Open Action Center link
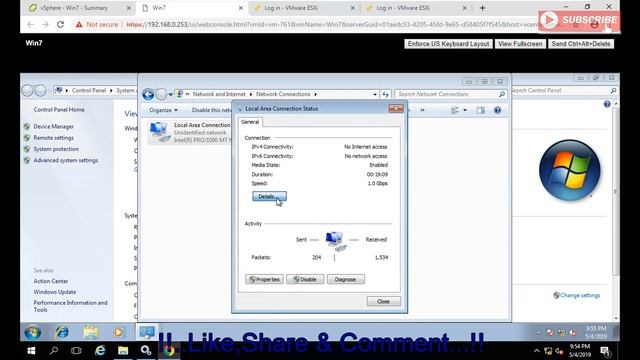The width and height of the screenshot is (640, 360). (51, 281)
